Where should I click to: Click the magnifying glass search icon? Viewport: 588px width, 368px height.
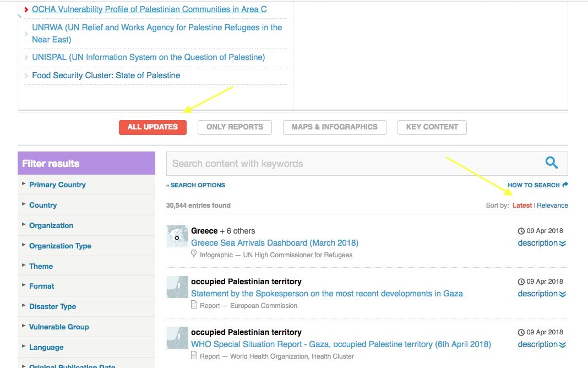coord(551,163)
